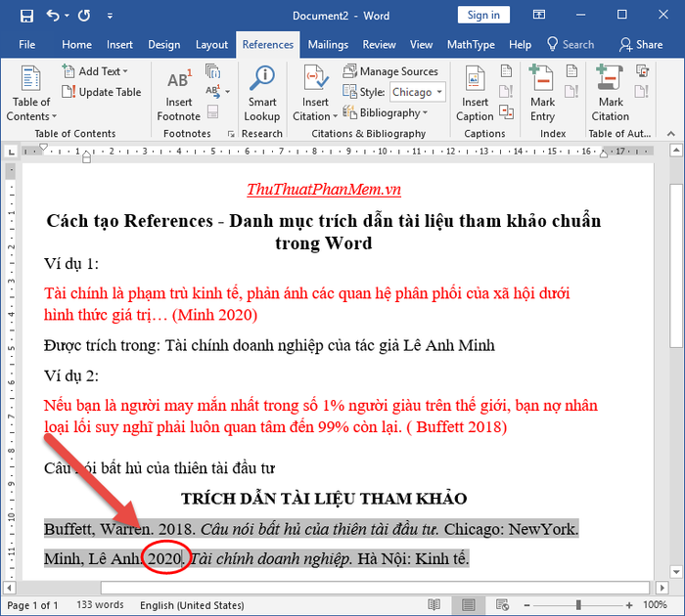Click the 133 words count
685x616 pixels.
click(x=100, y=605)
